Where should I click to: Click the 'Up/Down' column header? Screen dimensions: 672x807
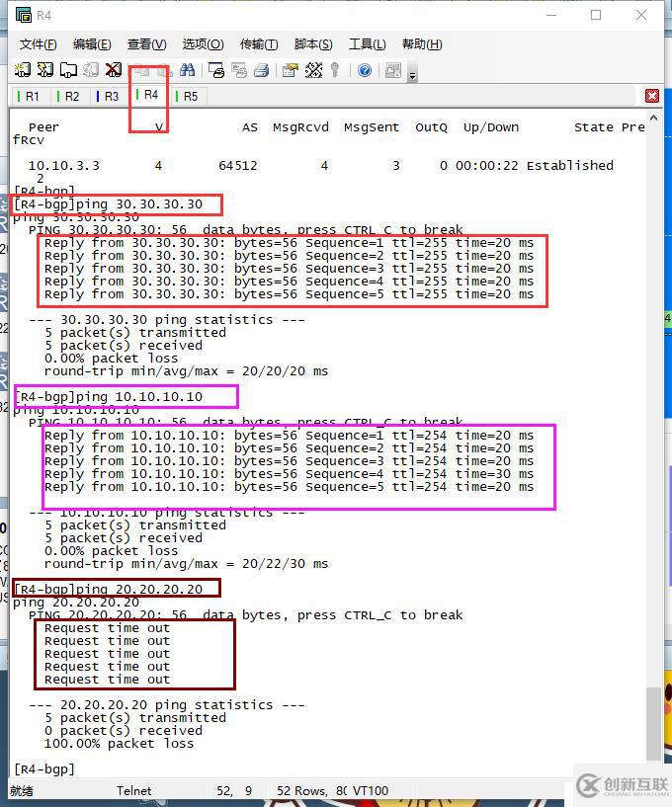pos(491,127)
